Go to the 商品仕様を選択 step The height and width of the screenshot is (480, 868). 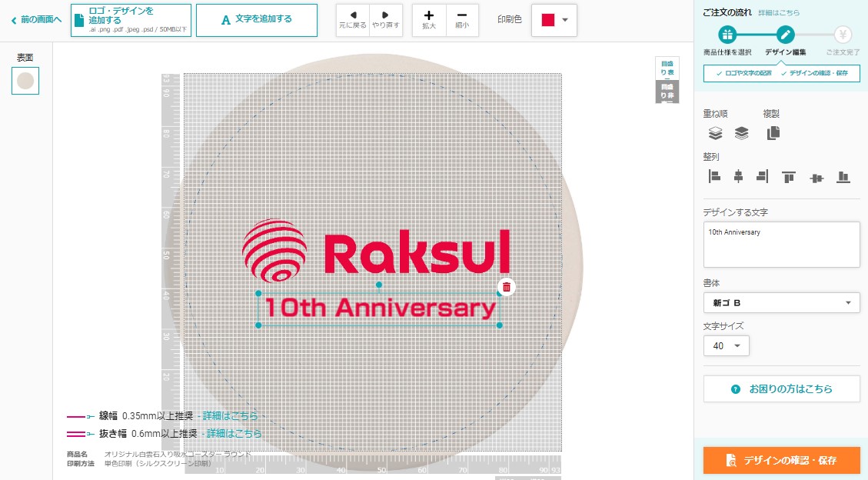[x=727, y=35]
